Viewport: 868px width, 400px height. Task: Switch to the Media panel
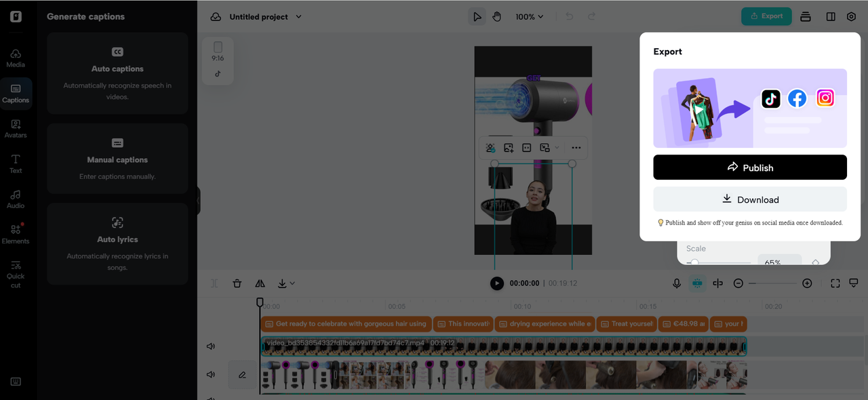15,58
